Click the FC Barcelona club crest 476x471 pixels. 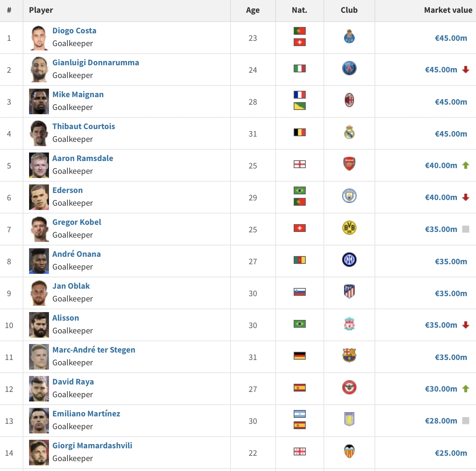click(349, 355)
